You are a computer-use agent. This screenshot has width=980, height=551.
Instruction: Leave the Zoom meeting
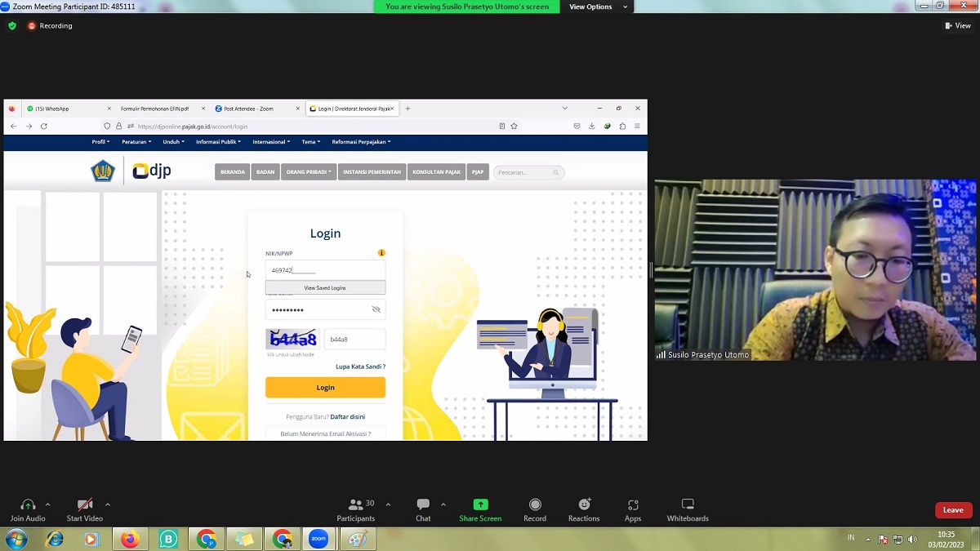pyautogui.click(x=953, y=510)
